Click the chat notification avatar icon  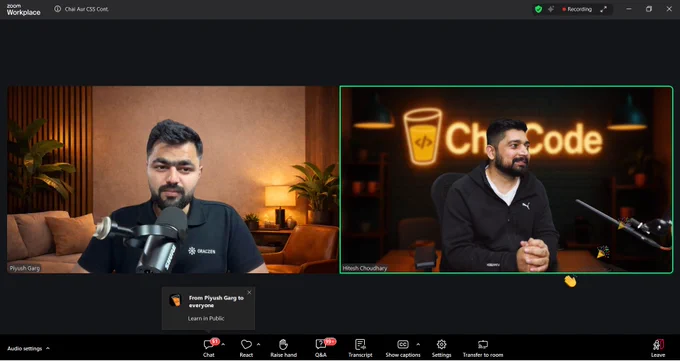pyautogui.click(x=175, y=300)
